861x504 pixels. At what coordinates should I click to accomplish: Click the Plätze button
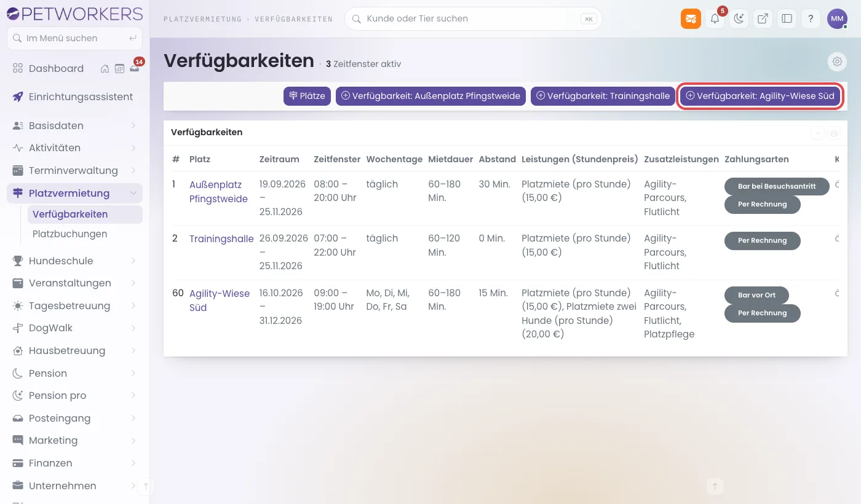tap(307, 96)
